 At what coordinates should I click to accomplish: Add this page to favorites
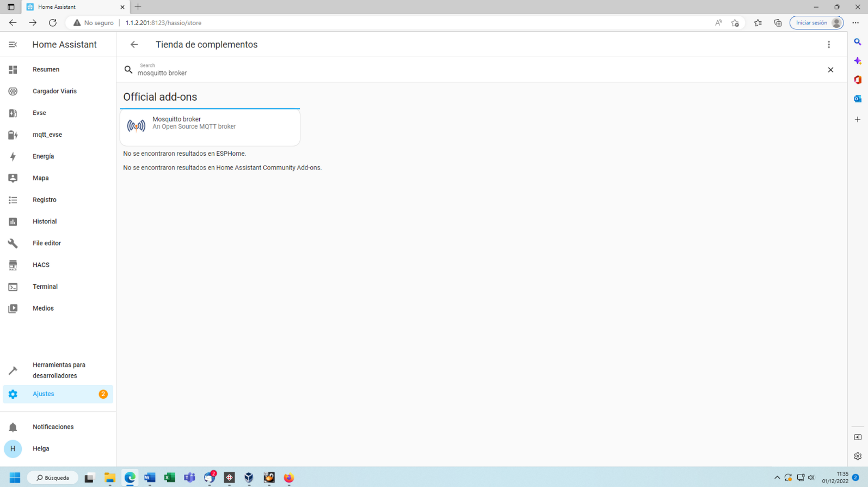click(735, 23)
